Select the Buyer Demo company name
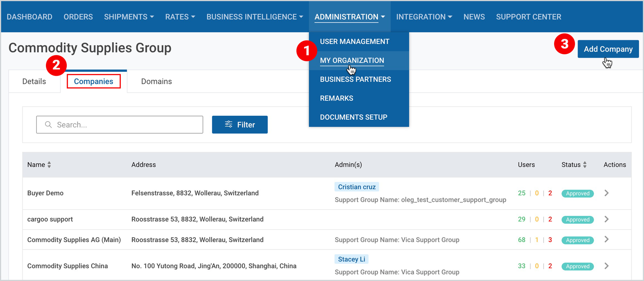The height and width of the screenshot is (281, 644). (x=45, y=193)
